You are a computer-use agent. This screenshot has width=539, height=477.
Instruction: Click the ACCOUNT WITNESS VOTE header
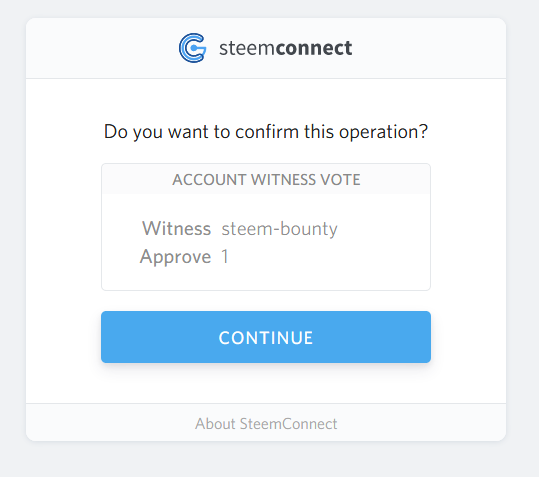tap(266, 179)
